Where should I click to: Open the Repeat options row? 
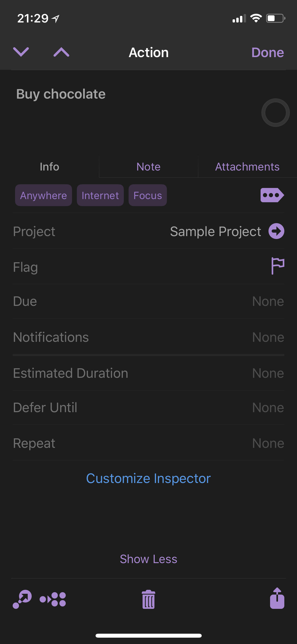(x=148, y=443)
